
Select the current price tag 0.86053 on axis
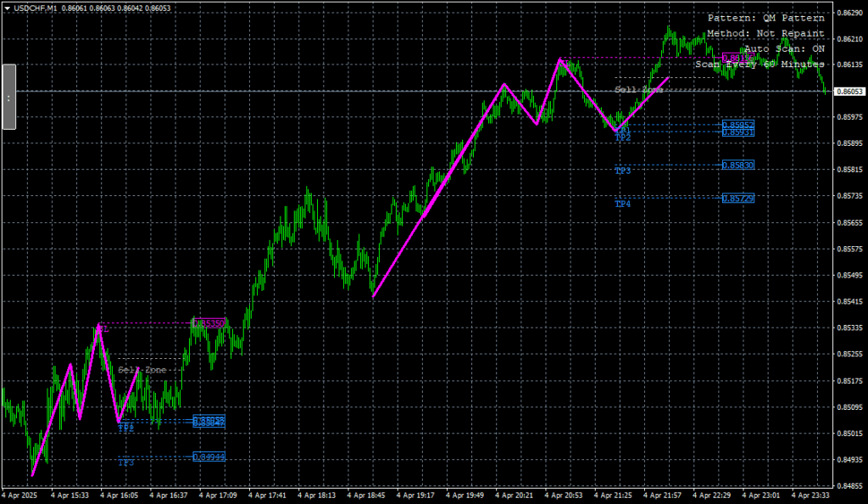pyautogui.click(x=849, y=92)
